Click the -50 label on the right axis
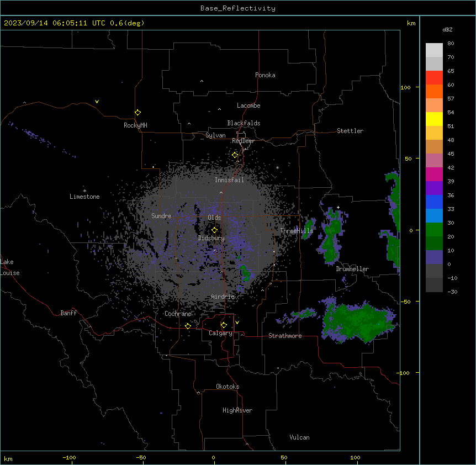Image resolution: width=476 pixels, height=465 pixels. tap(405, 302)
